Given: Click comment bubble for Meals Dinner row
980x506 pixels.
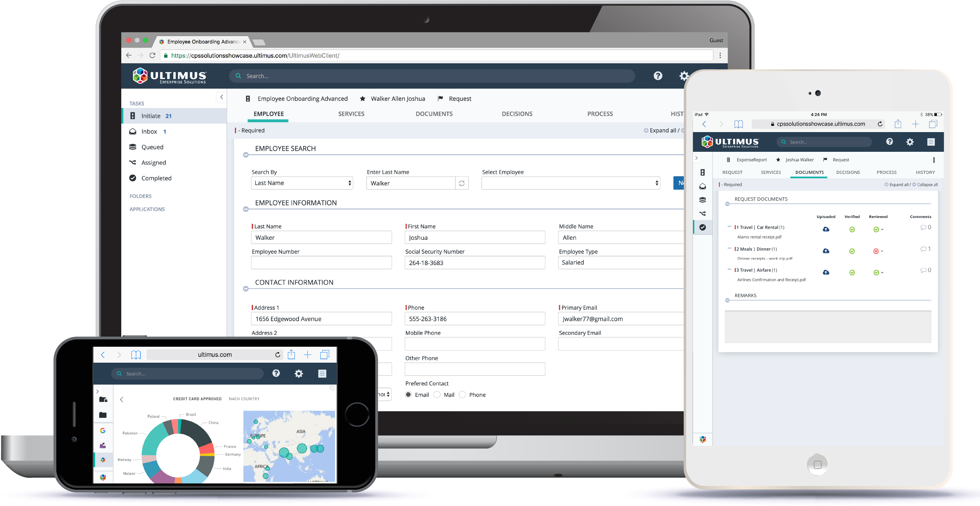Looking at the screenshot, I should (x=923, y=249).
